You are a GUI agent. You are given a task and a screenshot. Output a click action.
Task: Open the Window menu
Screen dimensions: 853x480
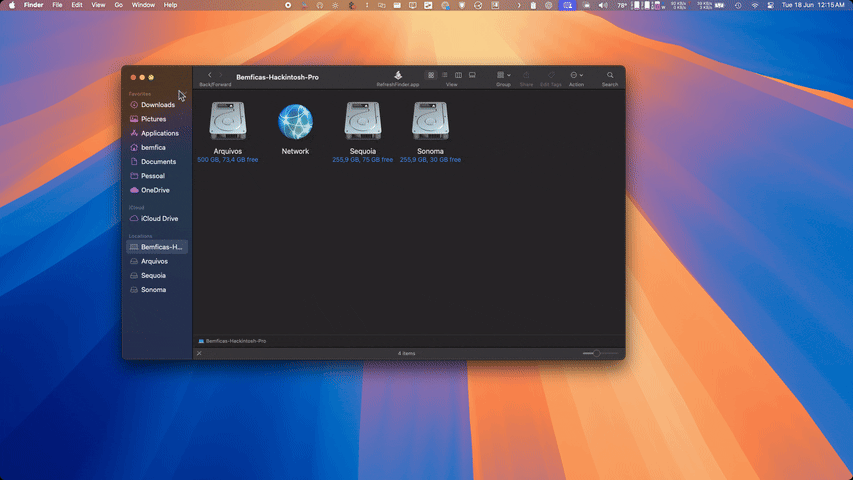click(143, 5)
